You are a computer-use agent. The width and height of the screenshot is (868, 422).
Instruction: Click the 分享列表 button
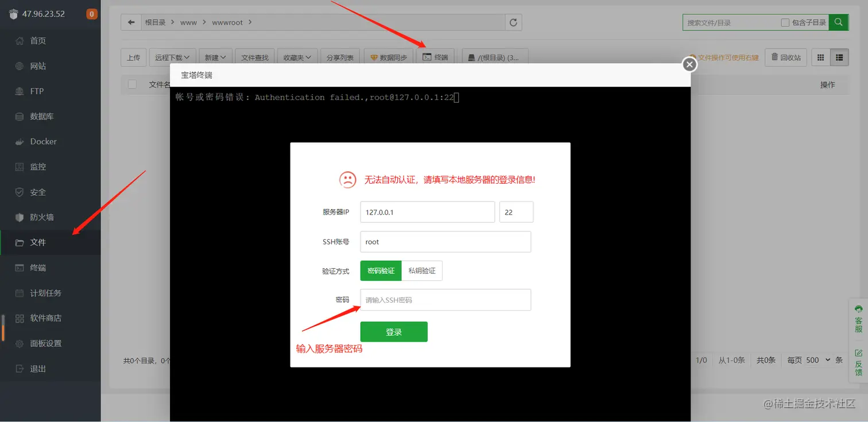point(340,57)
